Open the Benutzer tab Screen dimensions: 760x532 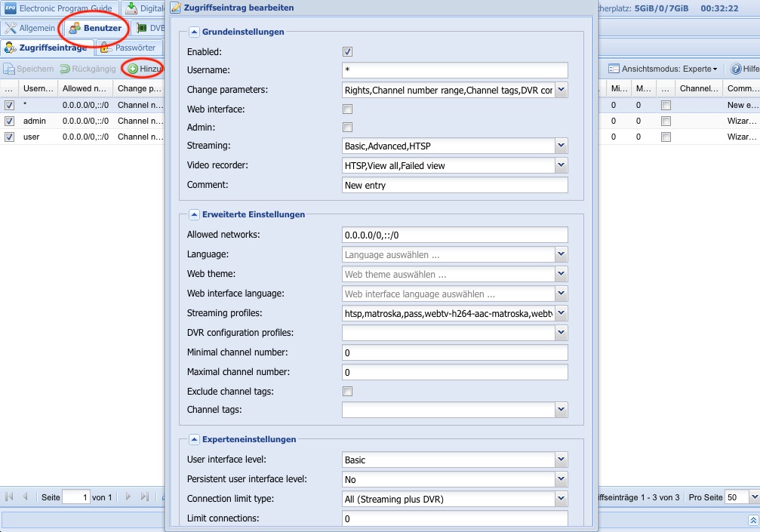(96, 28)
